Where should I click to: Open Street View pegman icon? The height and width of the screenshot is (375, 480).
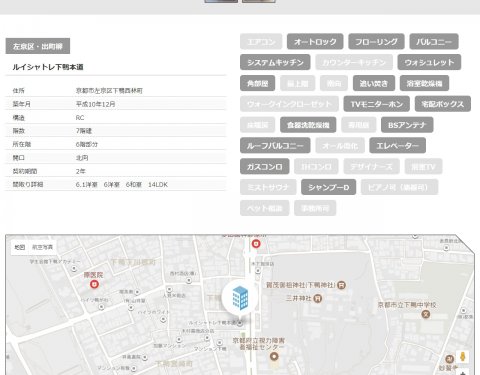(462, 357)
